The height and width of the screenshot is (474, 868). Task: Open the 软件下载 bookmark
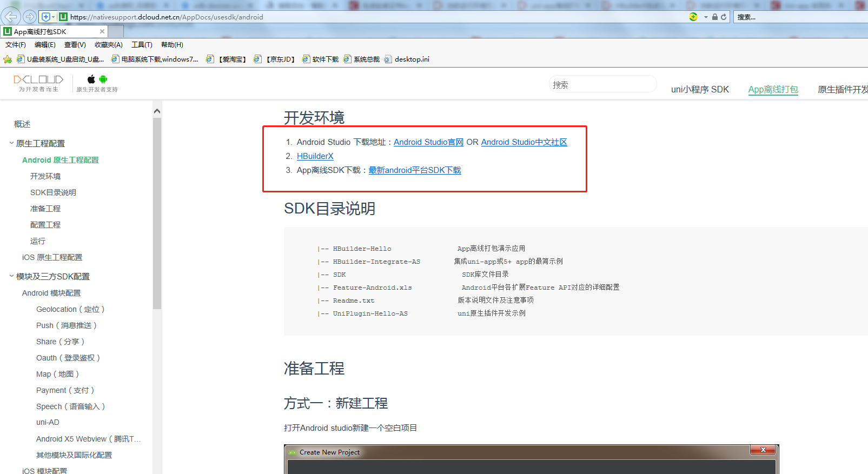coord(320,59)
